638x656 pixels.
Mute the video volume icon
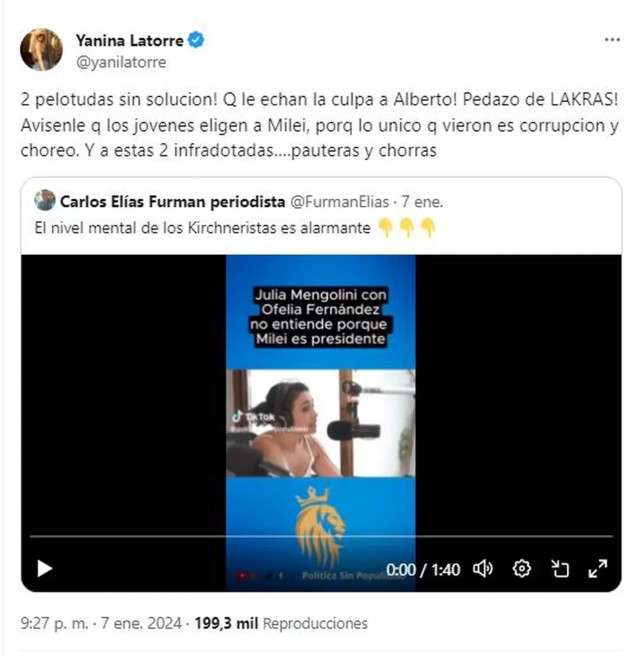pyautogui.click(x=483, y=569)
